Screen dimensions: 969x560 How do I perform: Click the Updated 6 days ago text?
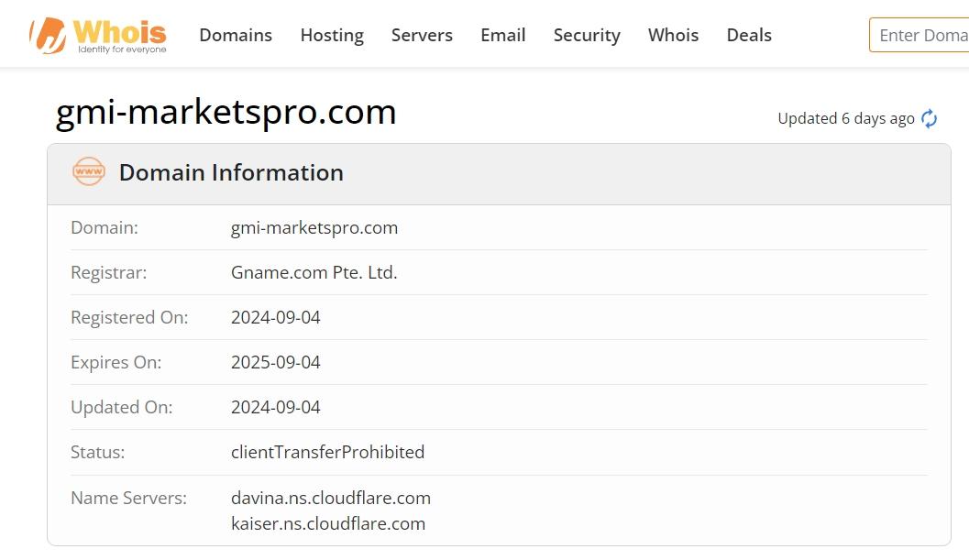pyautogui.click(x=845, y=118)
